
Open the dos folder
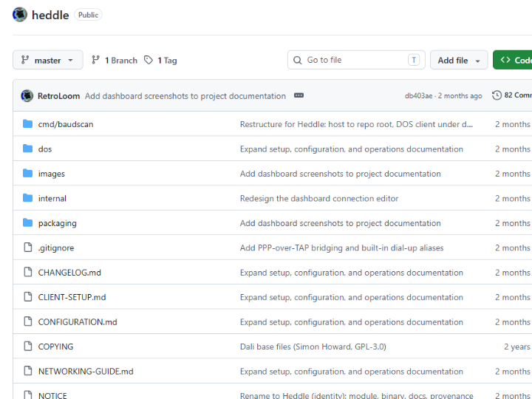(x=45, y=149)
